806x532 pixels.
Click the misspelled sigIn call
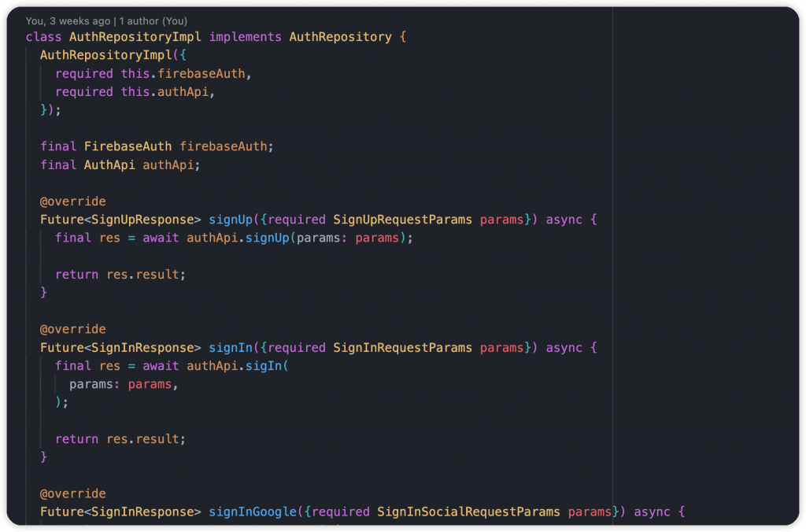click(264, 366)
